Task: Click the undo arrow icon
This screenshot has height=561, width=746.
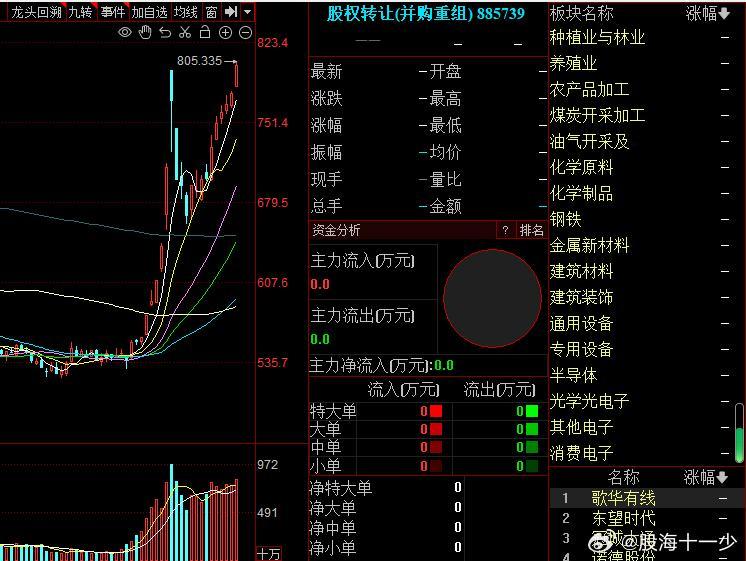Action: 165,32
